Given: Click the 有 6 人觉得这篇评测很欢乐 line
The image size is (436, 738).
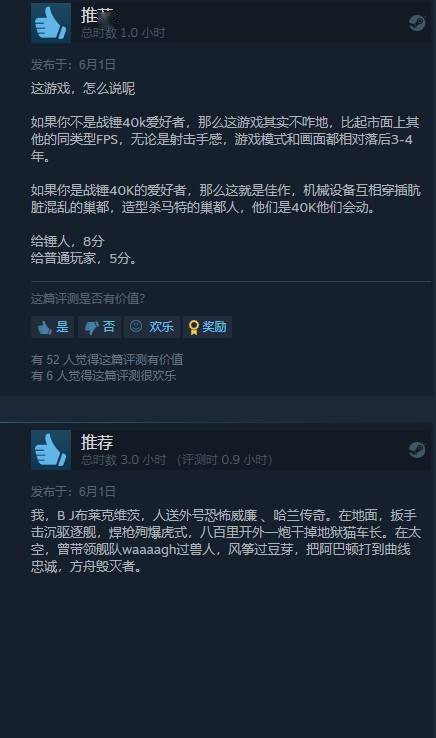Looking at the screenshot, I should [104, 376].
